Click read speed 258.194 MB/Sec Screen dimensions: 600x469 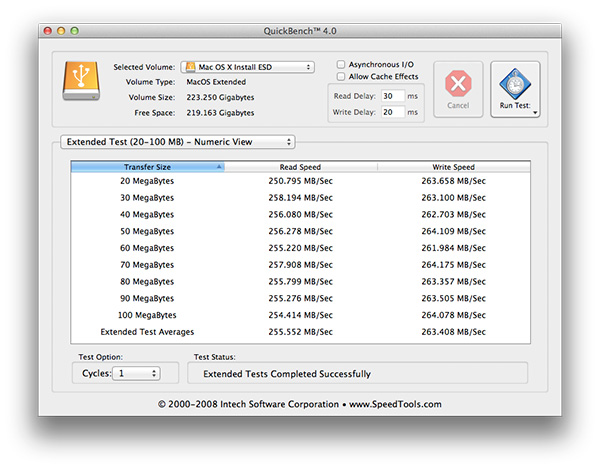(300, 198)
